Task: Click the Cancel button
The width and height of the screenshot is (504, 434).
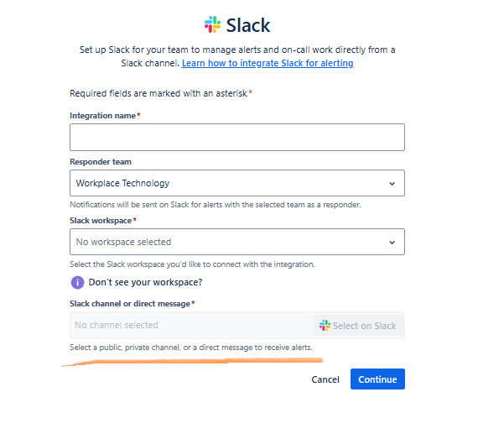Action: point(325,379)
